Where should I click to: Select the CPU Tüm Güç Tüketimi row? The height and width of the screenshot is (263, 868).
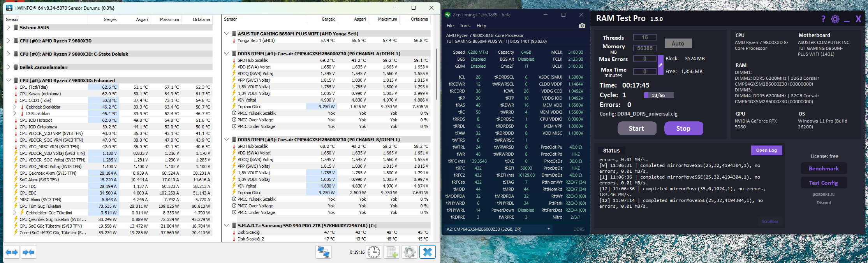click(113, 206)
